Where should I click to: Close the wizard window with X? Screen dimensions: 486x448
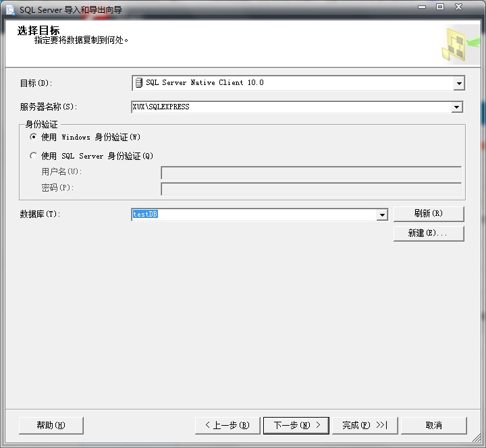[459, 7]
